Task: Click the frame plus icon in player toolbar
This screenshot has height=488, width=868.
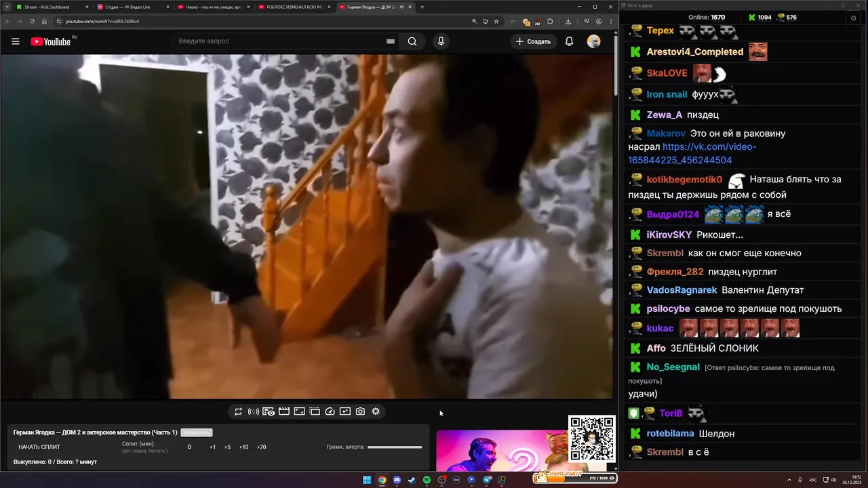Action: tap(345, 411)
